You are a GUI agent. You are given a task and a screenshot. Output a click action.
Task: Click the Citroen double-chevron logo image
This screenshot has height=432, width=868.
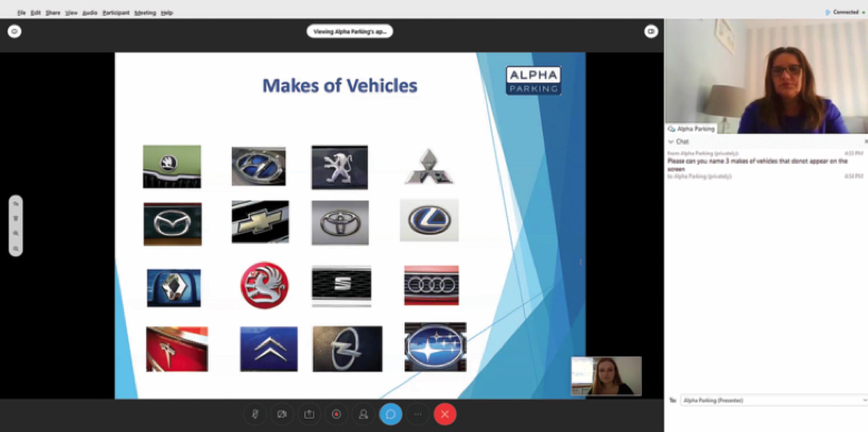point(269,349)
